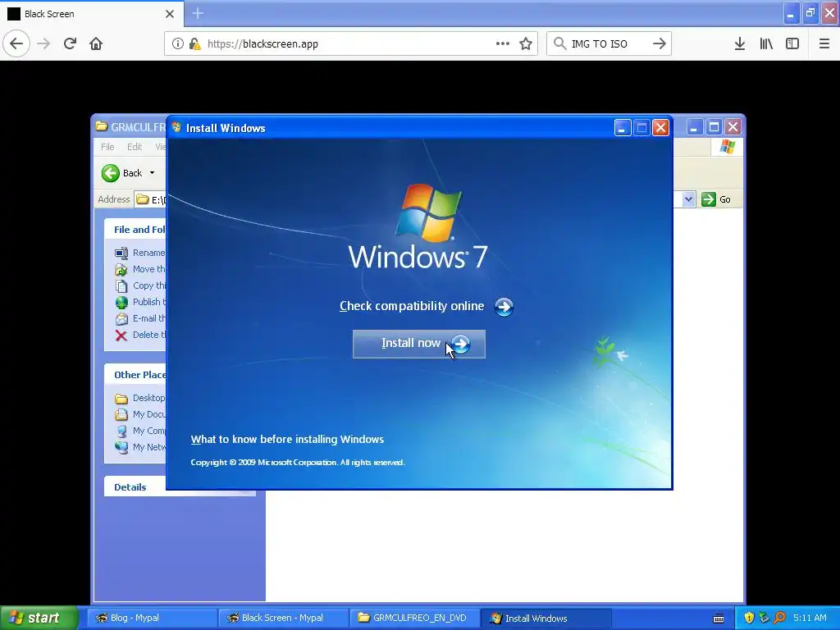This screenshot has width=840, height=630.
Task: Open the browser downloads panel
Action: 740,43
